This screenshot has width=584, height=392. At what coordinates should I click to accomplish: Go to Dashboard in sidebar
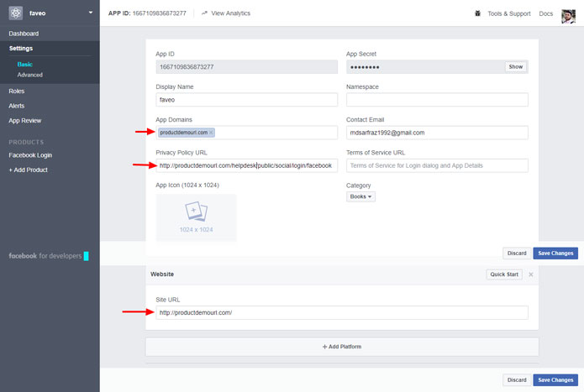click(24, 34)
